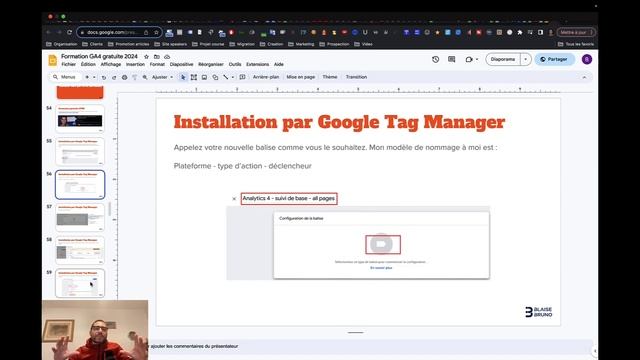
Task: Click the move-to-folder icon beside the title
Action: tap(157, 57)
